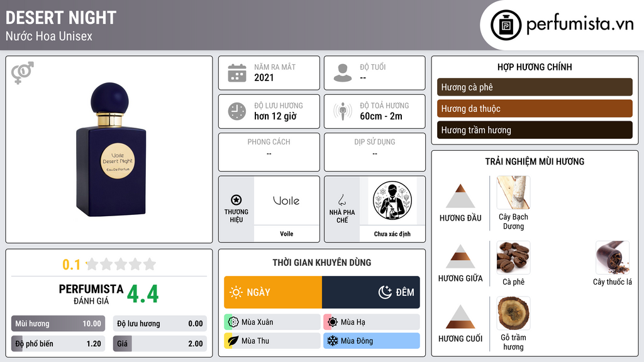The height and width of the screenshot is (362, 644).
Task: Click the snowflake icon for Mùa Đông
Action: coord(333,341)
